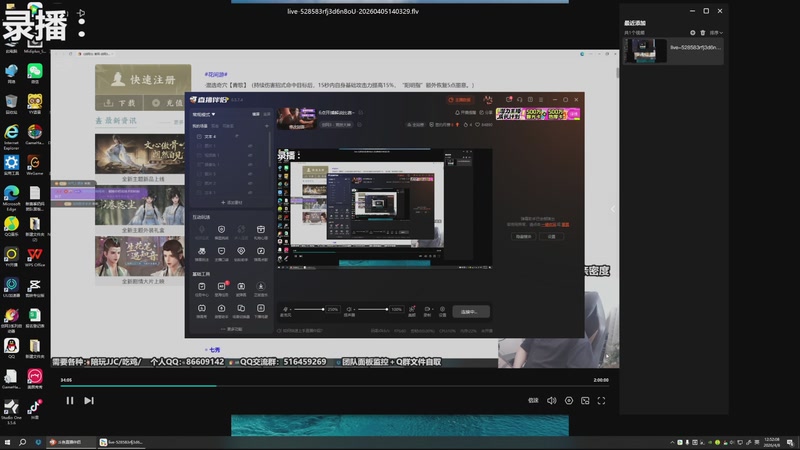
Task: Open the binoculars icon in 互动玩法
Action: point(202,253)
